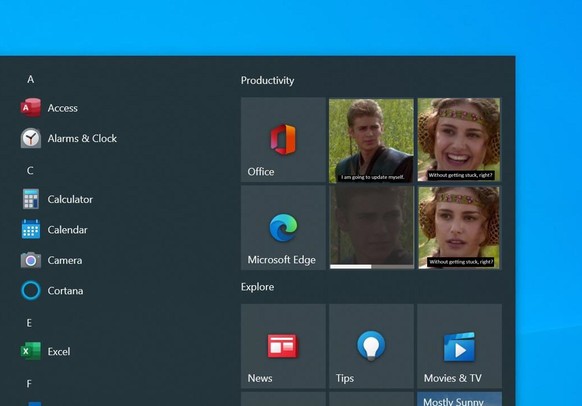Image resolution: width=582 pixels, height=406 pixels.
Task: Click smiling tile 'Without getting stuck, right?'
Action: (x=459, y=140)
